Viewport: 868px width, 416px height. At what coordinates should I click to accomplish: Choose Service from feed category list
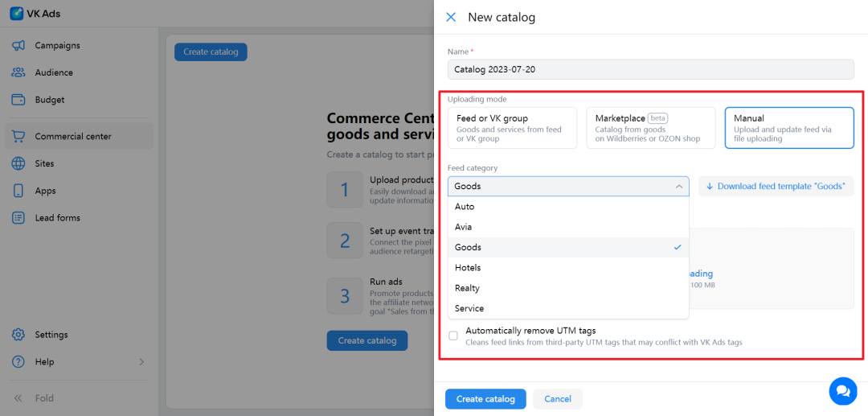pyautogui.click(x=568, y=308)
